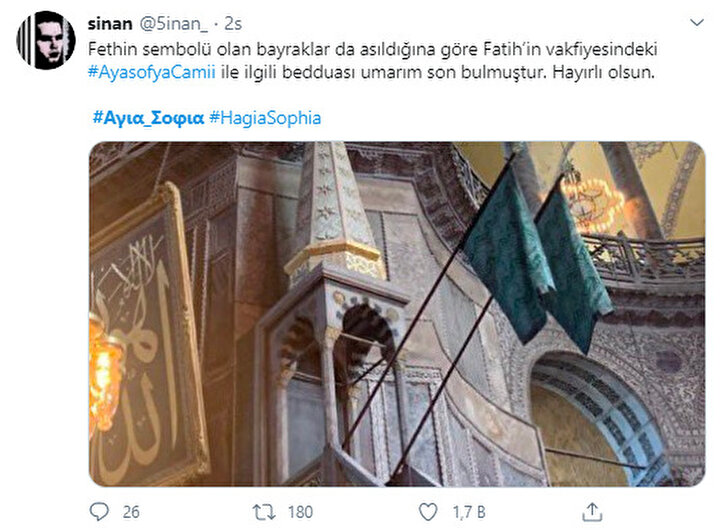Show the 180 retweets count

[300, 512]
